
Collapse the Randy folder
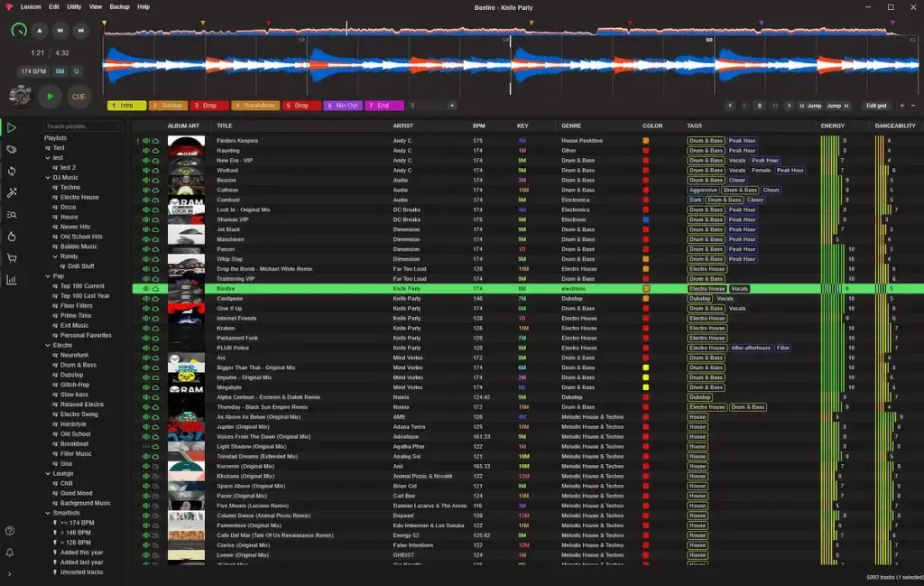[x=55, y=256]
